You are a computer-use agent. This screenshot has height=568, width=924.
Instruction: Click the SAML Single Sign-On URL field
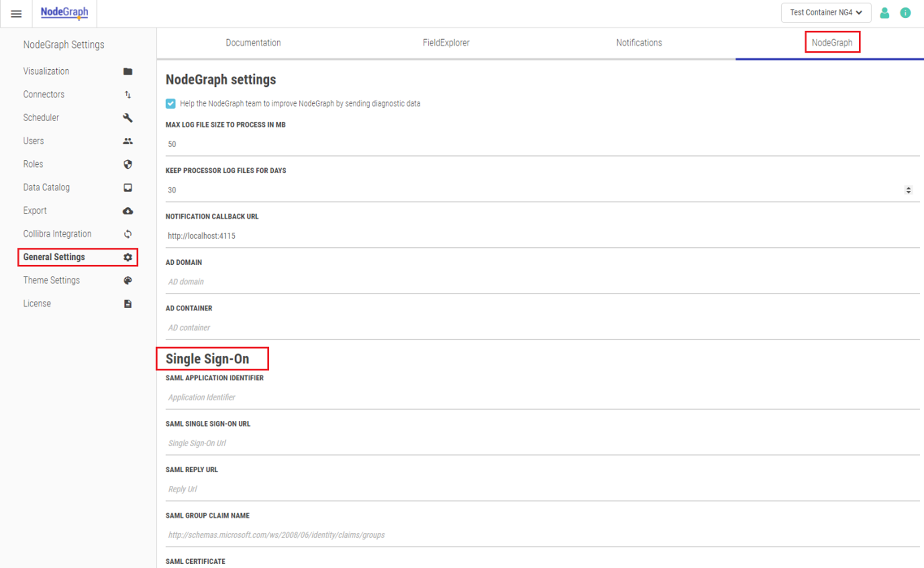click(543, 444)
